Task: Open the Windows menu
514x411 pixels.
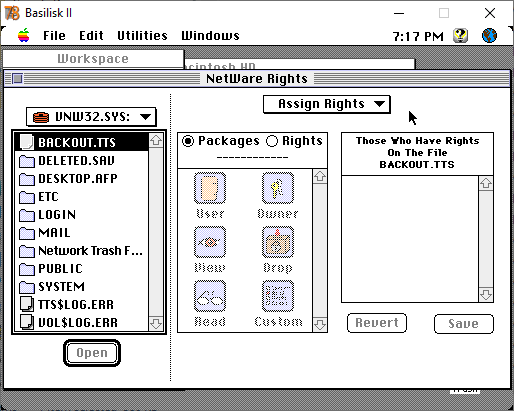Action: coord(210,36)
